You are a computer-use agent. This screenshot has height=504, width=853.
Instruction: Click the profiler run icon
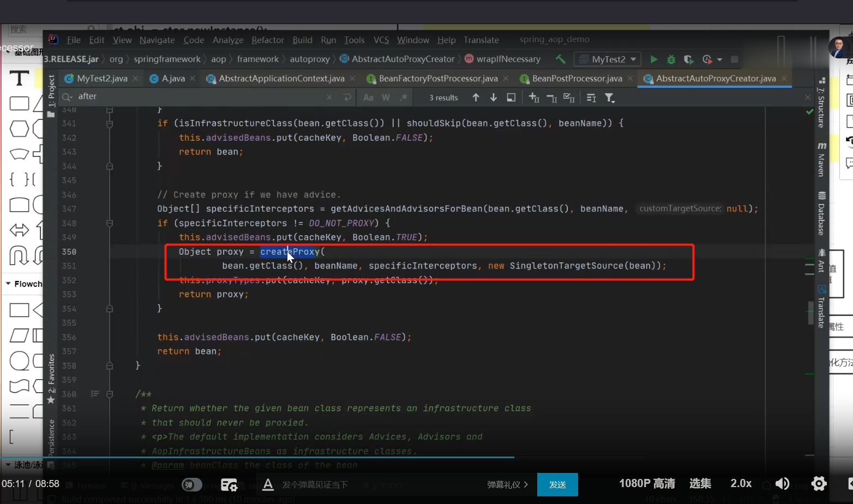[x=707, y=59]
